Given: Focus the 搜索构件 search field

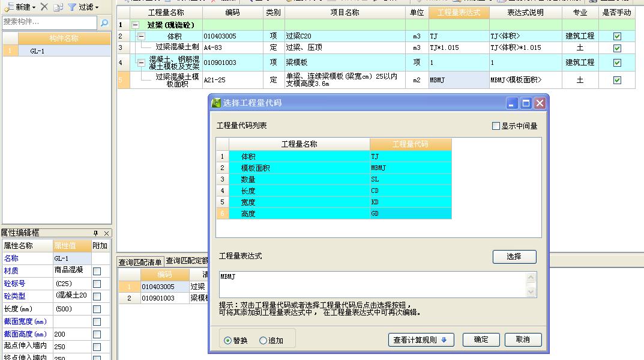Looking at the screenshot, I should pyautogui.click(x=50, y=22).
